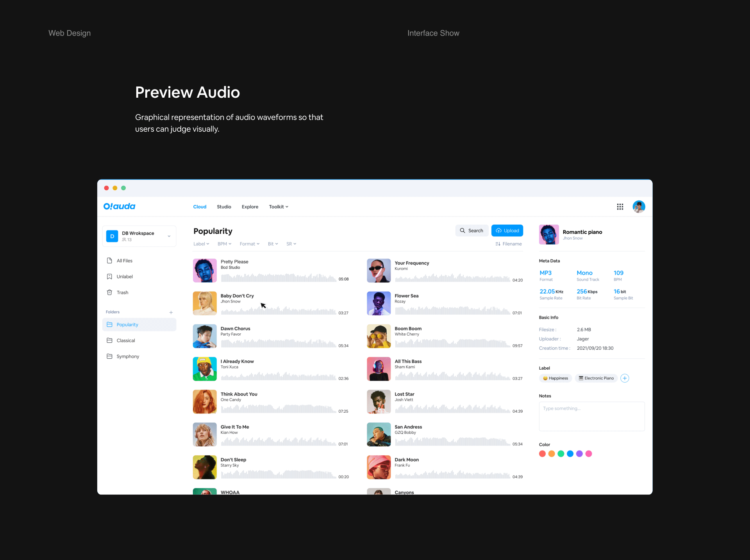
Task: Select the San Andress track title
Action: tap(408, 427)
